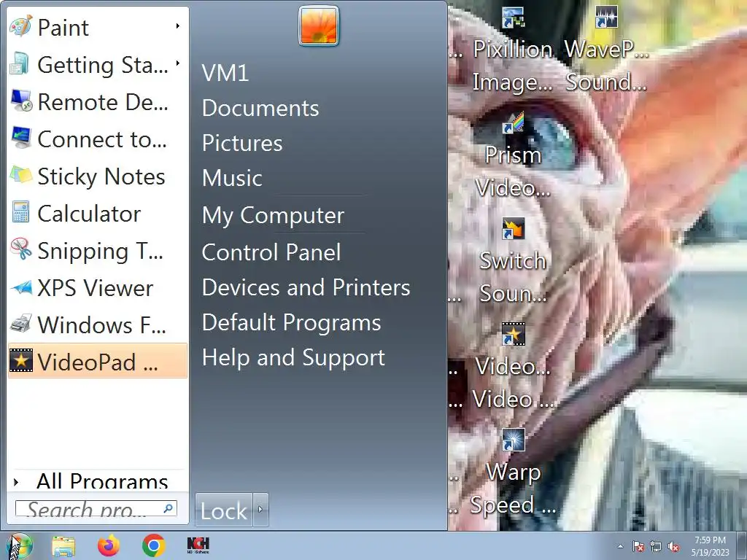Screen dimensions: 747x560
Task: Open Documents from Start menu
Action: tap(260, 108)
